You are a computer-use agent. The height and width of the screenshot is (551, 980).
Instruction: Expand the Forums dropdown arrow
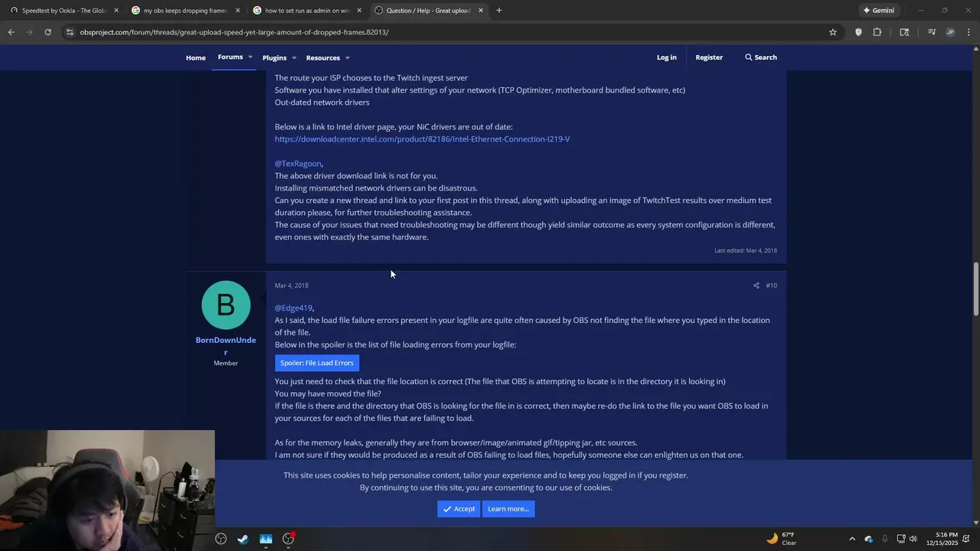[250, 57]
